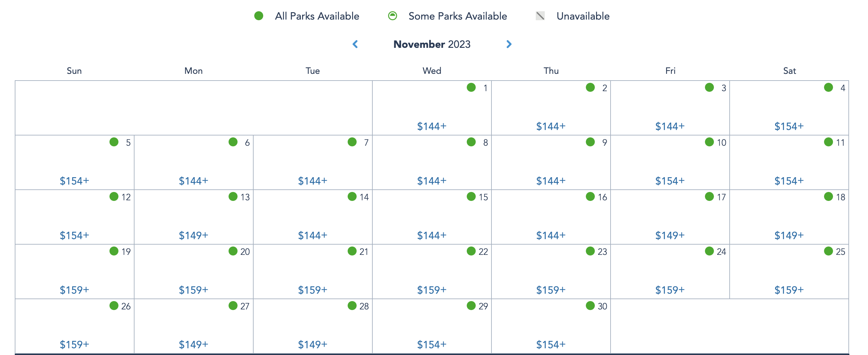Select the $149+ price on November 28
The width and height of the screenshot is (868, 355).
click(x=312, y=344)
